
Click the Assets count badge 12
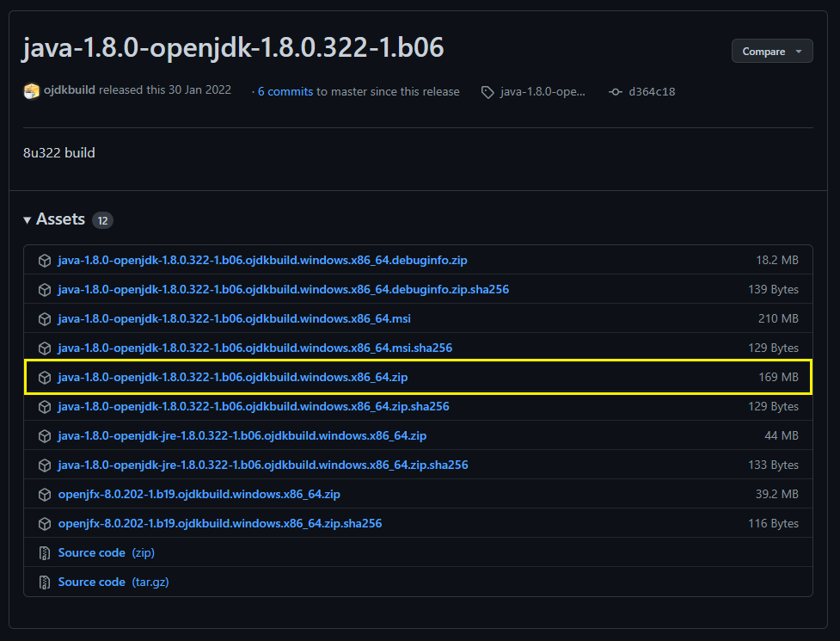click(x=102, y=220)
